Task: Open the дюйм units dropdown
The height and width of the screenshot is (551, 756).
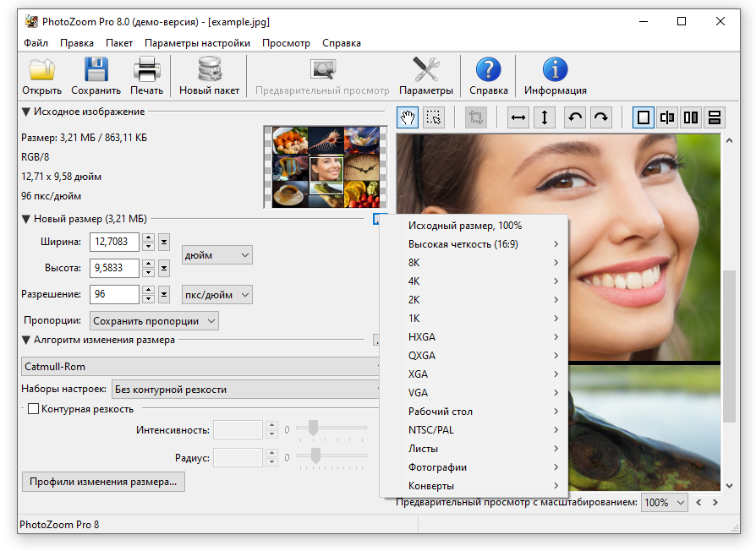Action: click(217, 254)
